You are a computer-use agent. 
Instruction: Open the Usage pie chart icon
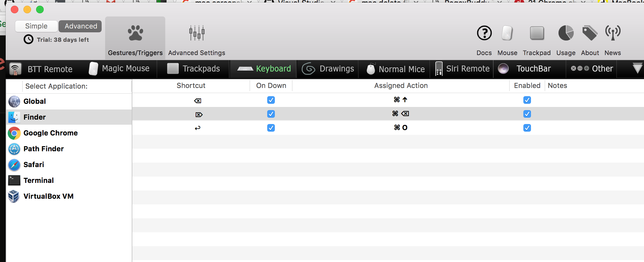566,33
